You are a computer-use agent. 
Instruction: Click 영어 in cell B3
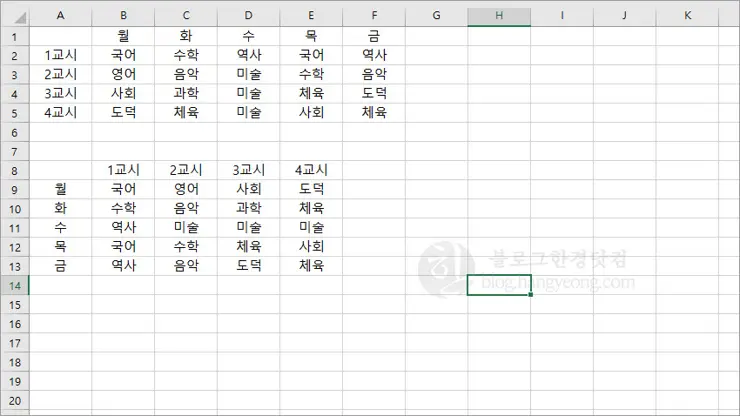click(123, 74)
